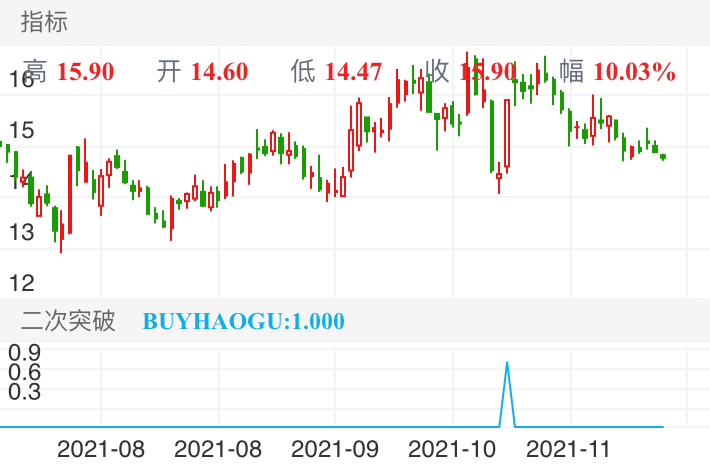Select the 0.6 indicator axis label
The width and height of the screenshot is (710, 472).
(x=24, y=372)
